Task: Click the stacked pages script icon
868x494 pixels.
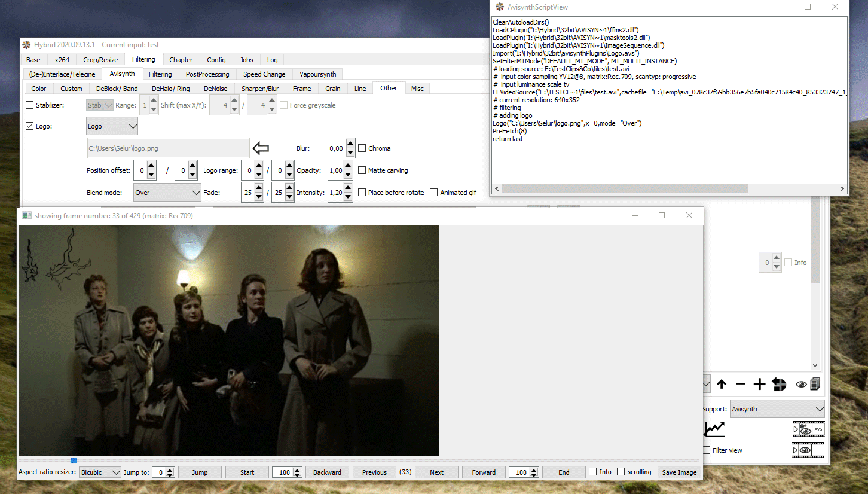Action: click(815, 384)
